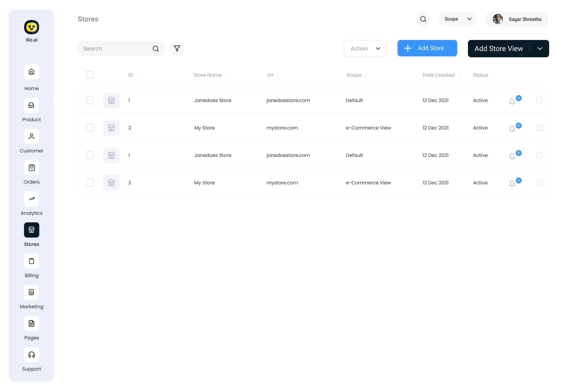Viewport: 573px width, 392px height.
Task: Sort by Date Created column
Action: point(441,75)
